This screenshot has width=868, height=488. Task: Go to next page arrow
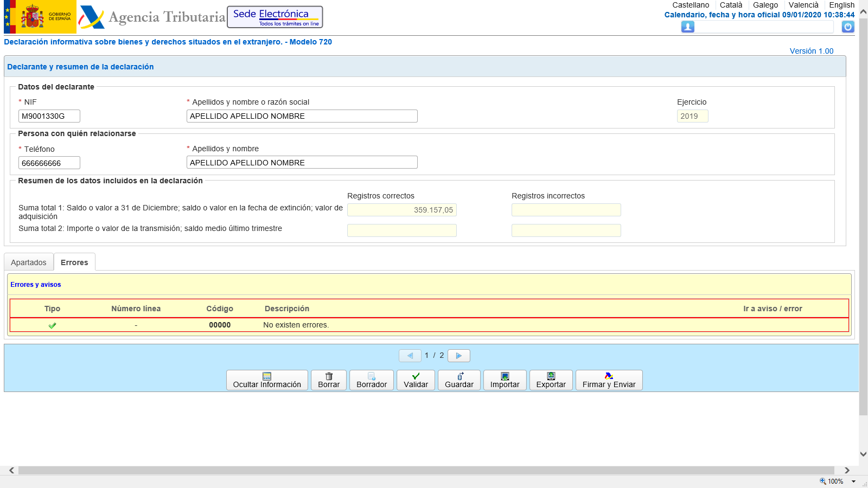[459, 356]
